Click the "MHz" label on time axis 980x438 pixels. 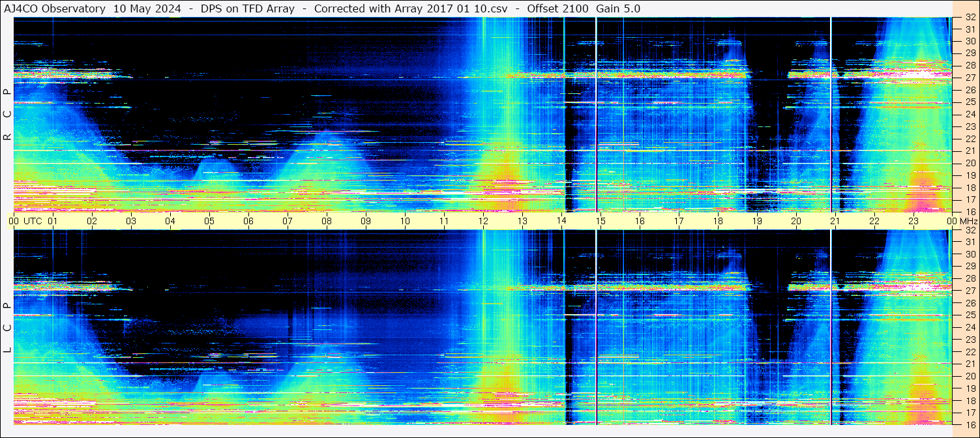point(969,221)
